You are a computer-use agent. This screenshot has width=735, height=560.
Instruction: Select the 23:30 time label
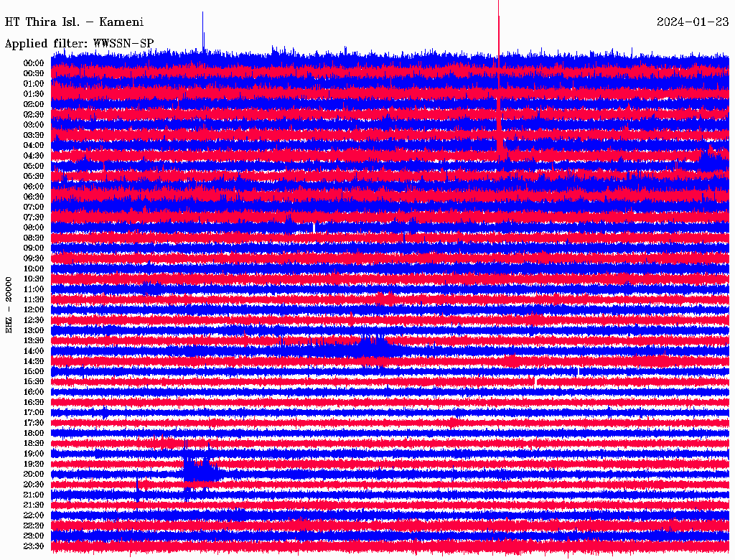click(x=34, y=546)
